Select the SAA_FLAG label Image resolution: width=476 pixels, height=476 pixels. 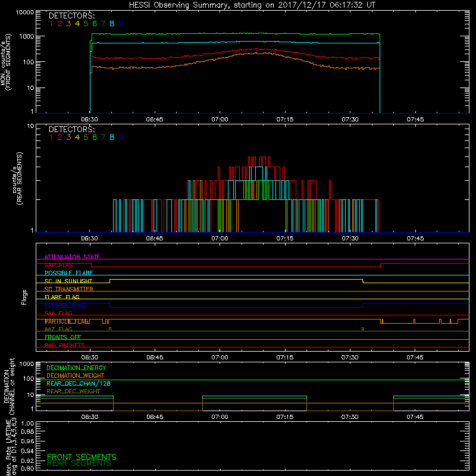click(x=58, y=313)
